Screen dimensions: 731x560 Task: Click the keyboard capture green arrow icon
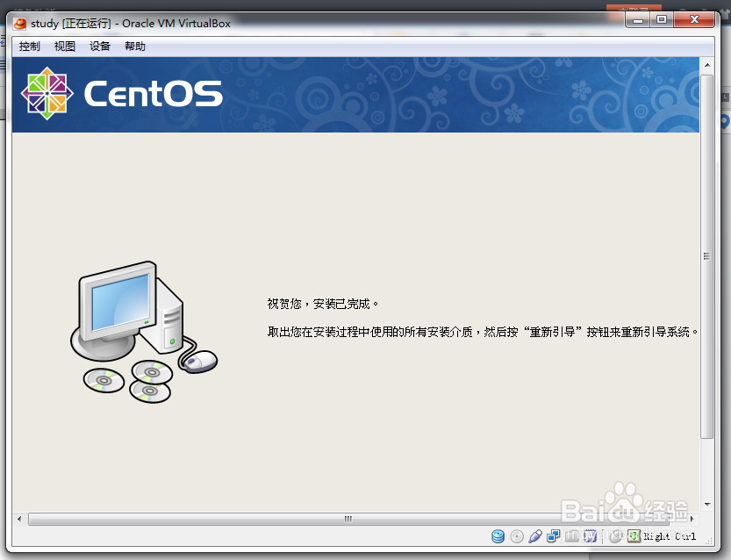(x=634, y=536)
